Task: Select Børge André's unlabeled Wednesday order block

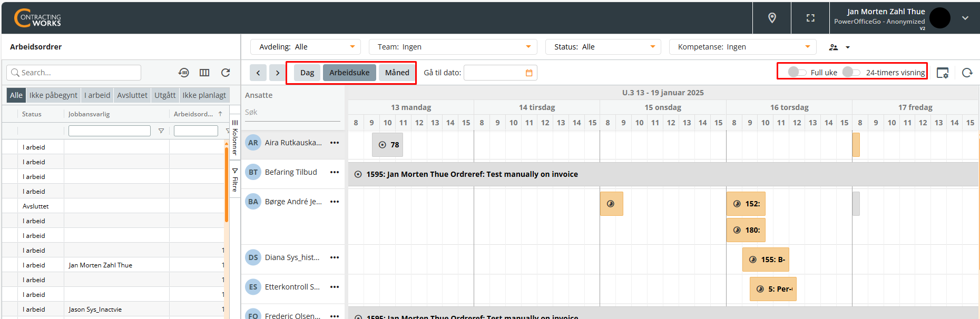Action: point(612,204)
